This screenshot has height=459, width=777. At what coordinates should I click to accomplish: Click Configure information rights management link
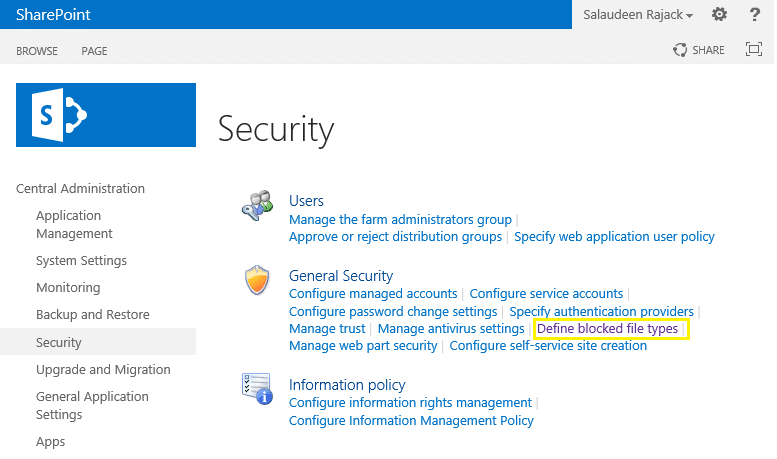[x=410, y=403]
